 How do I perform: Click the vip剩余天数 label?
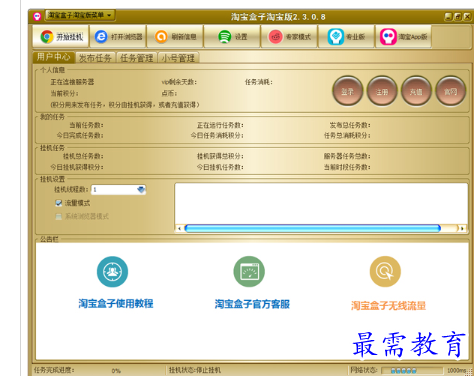point(179,82)
